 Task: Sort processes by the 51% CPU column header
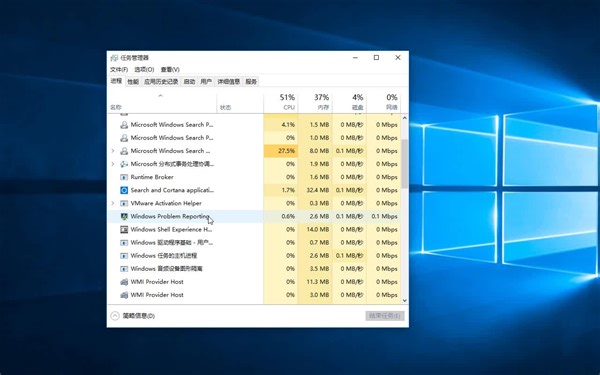click(281, 103)
